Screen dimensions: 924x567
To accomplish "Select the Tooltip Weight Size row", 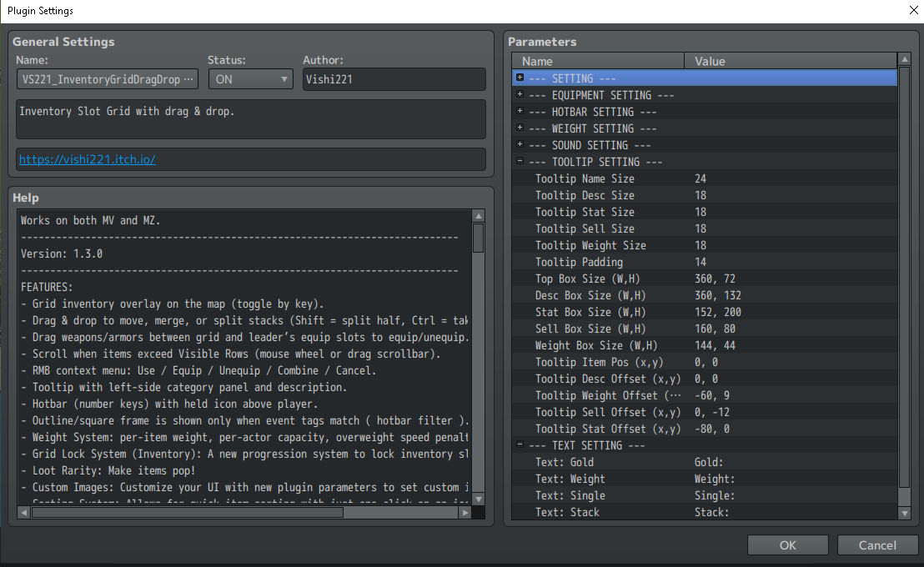I will [x=704, y=245].
